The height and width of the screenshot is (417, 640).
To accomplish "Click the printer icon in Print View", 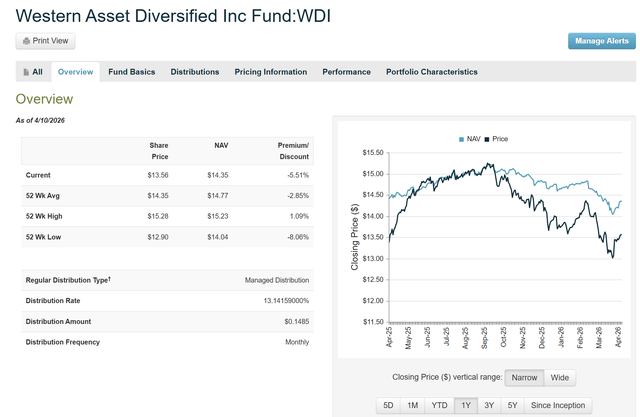I will [27, 41].
